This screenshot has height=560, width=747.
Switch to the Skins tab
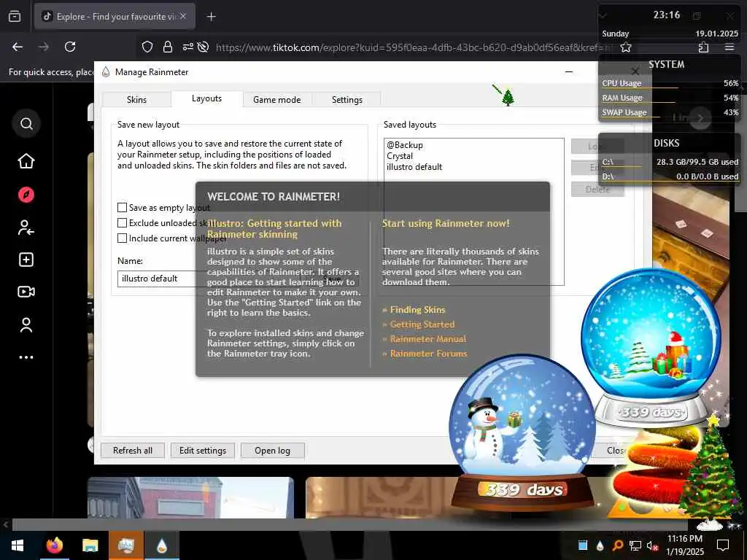click(136, 99)
